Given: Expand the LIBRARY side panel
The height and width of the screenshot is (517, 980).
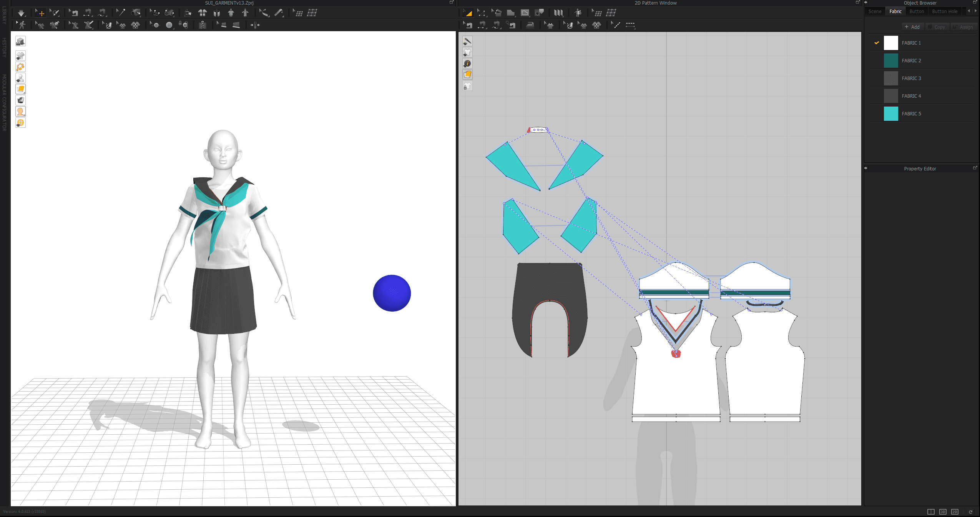Looking at the screenshot, I should click(x=4, y=15).
